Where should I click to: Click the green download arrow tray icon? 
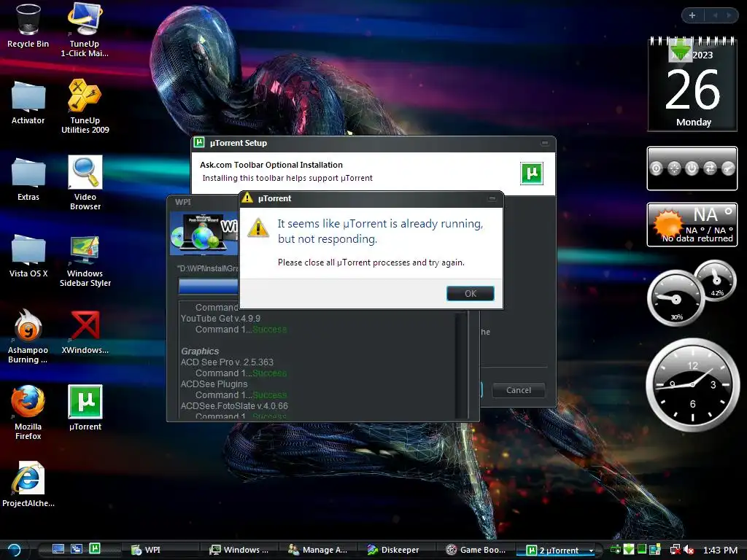click(629, 550)
